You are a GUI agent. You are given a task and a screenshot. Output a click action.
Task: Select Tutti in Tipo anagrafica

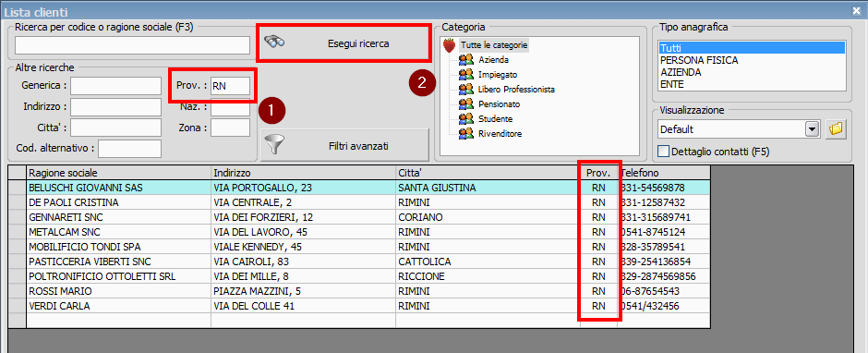pyautogui.click(x=752, y=48)
